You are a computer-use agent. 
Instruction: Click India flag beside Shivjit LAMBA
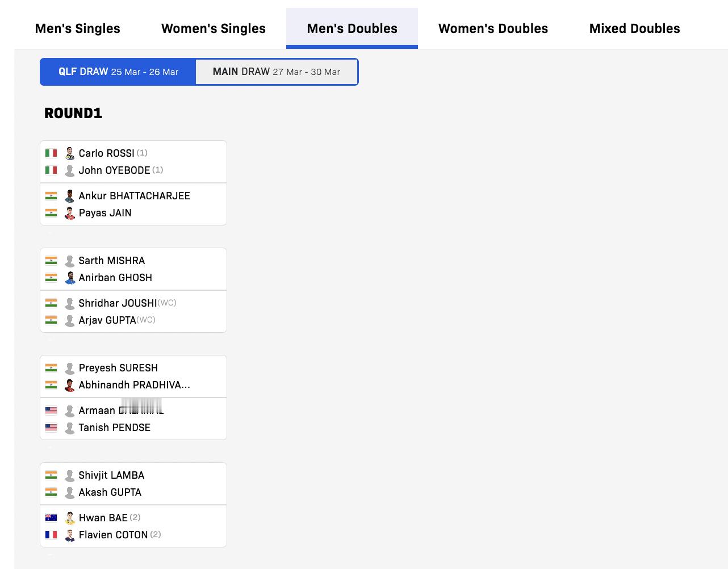coord(51,475)
